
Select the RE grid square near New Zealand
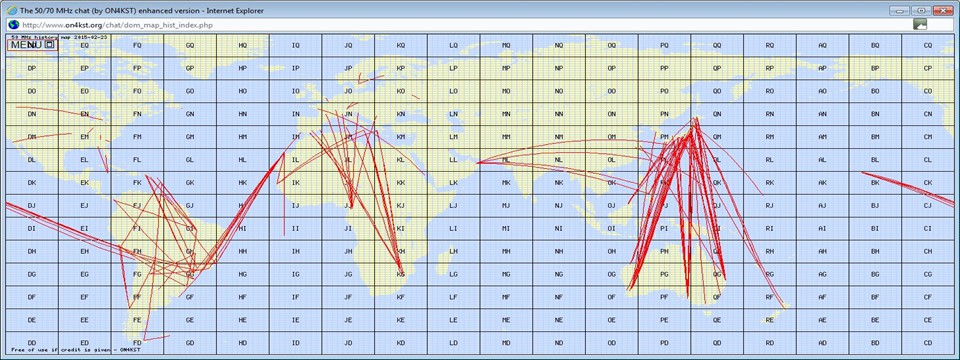point(770,320)
